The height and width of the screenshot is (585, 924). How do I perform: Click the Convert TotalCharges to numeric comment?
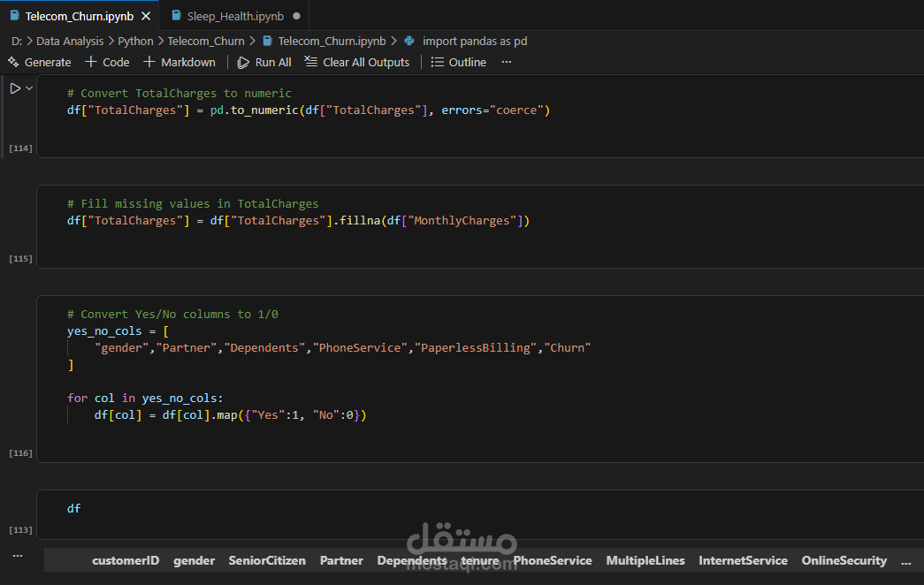pyautogui.click(x=179, y=93)
